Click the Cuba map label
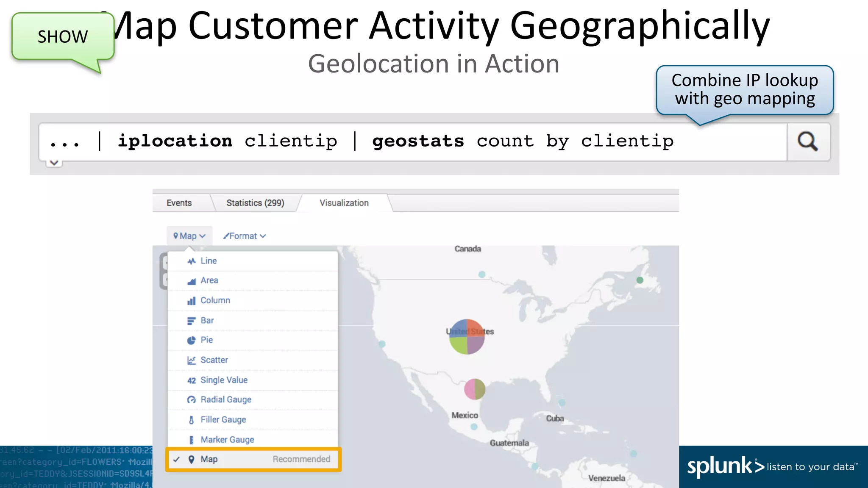Image resolution: width=868 pixels, height=488 pixels. pos(555,419)
